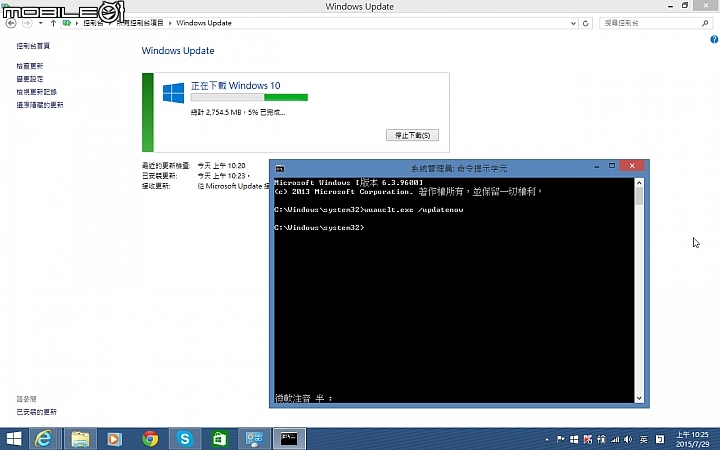Click the Windows Update breadcrumb in address bar
Viewport: 720px width, 450px height.
click(x=204, y=23)
